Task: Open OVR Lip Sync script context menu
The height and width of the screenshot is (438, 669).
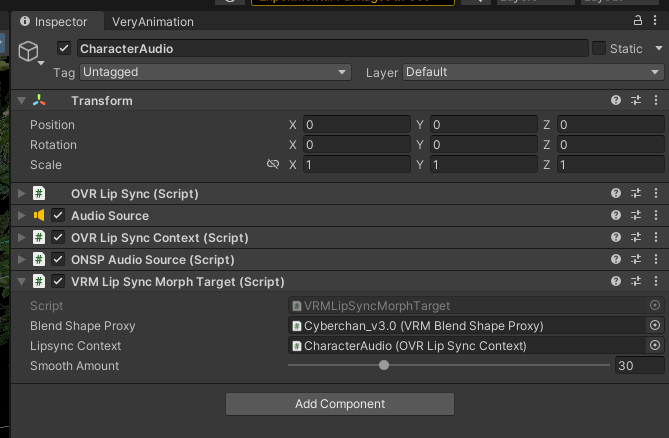Action: click(x=656, y=193)
